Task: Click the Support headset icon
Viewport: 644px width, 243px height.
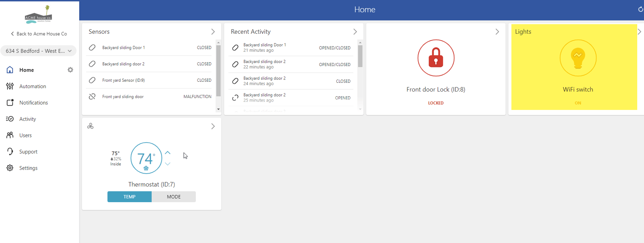Action: pyautogui.click(x=10, y=151)
